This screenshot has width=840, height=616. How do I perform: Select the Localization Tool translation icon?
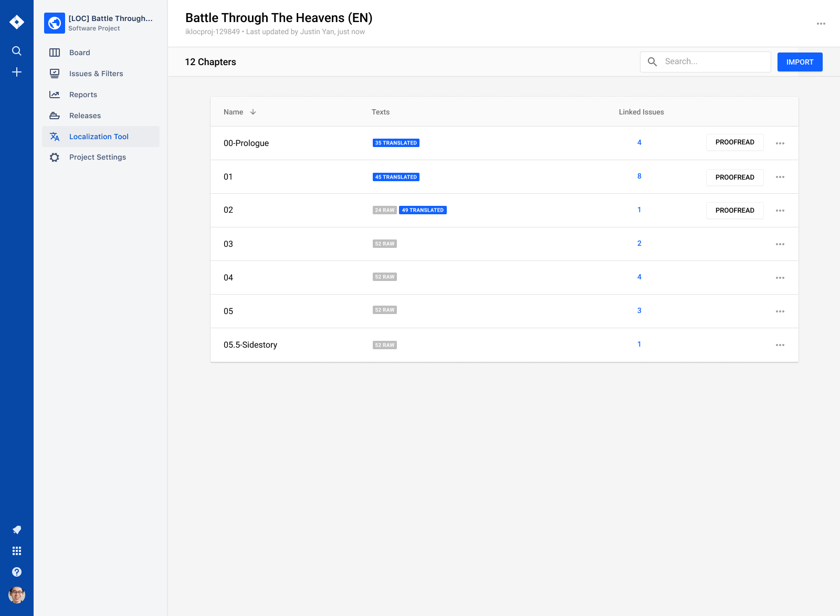[55, 137]
